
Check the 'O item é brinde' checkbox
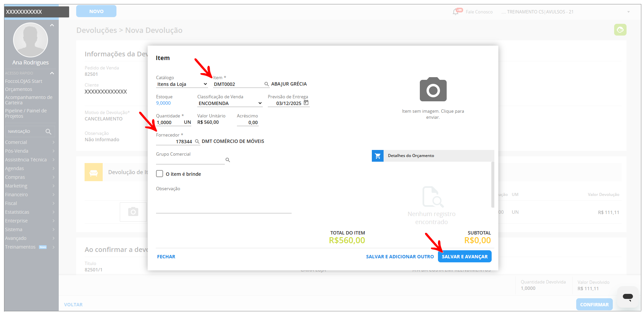[160, 174]
